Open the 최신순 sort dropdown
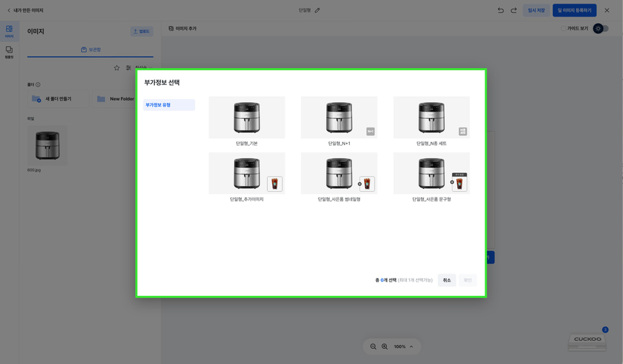The height and width of the screenshot is (364, 623). (142, 68)
